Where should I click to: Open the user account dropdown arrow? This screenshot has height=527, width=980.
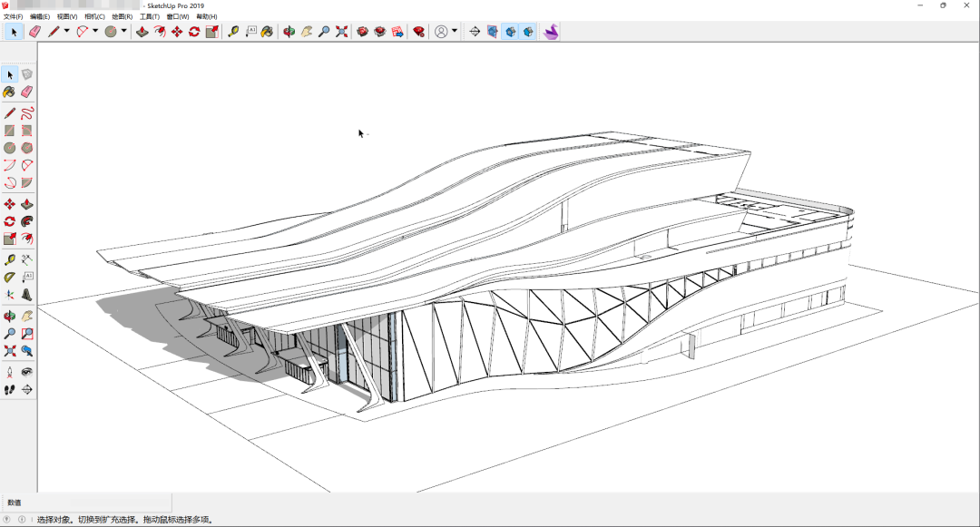(x=455, y=31)
